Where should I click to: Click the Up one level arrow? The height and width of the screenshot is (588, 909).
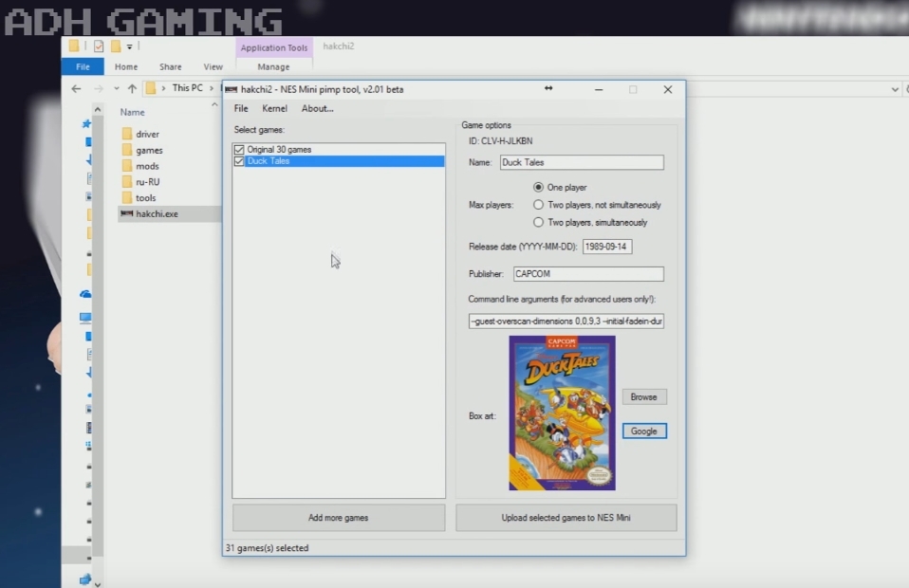click(x=132, y=88)
